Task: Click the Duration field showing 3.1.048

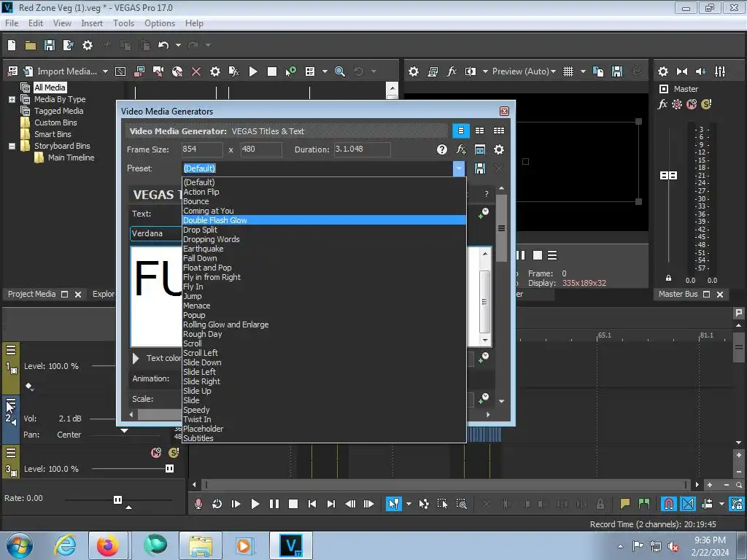Action: (x=362, y=149)
